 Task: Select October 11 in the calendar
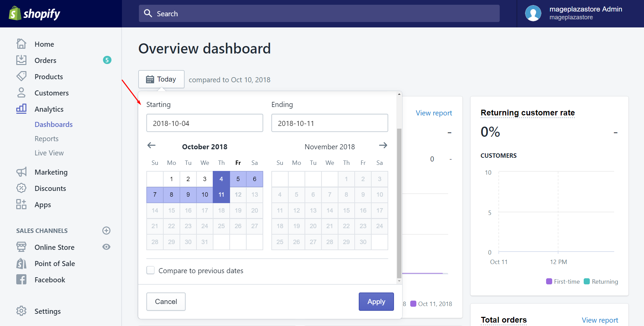[221, 195]
